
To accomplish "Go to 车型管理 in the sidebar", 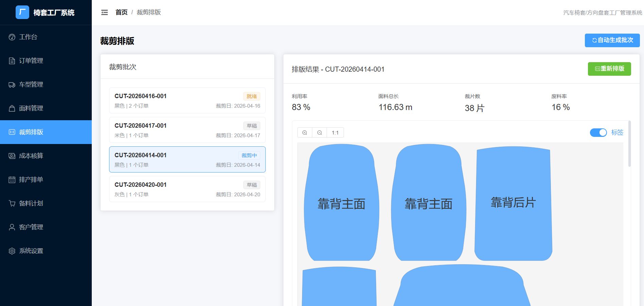I will pyautogui.click(x=46, y=85).
